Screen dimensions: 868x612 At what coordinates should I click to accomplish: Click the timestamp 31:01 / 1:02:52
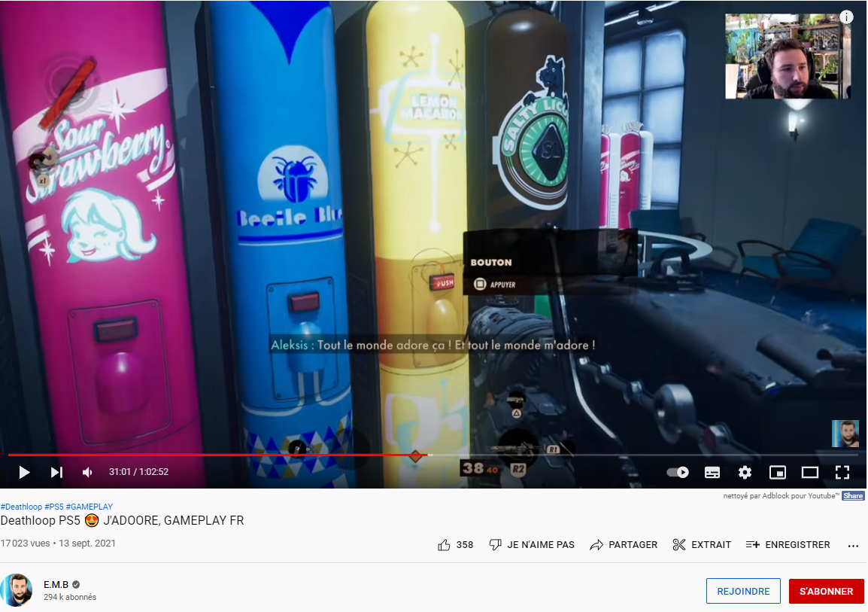pos(138,472)
